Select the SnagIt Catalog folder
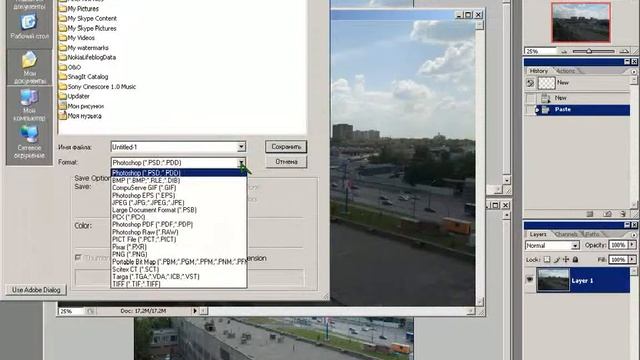 (x=83, y=76)
